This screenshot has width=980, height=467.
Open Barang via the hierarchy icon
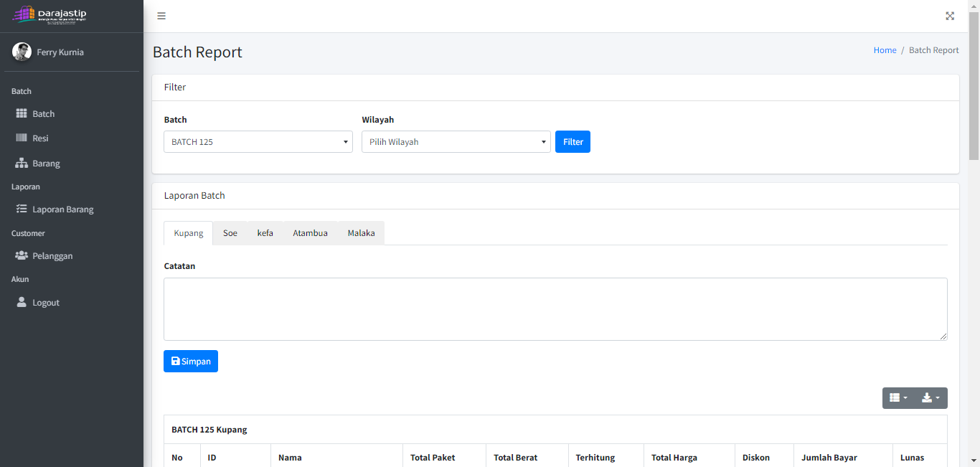[22, 164]
